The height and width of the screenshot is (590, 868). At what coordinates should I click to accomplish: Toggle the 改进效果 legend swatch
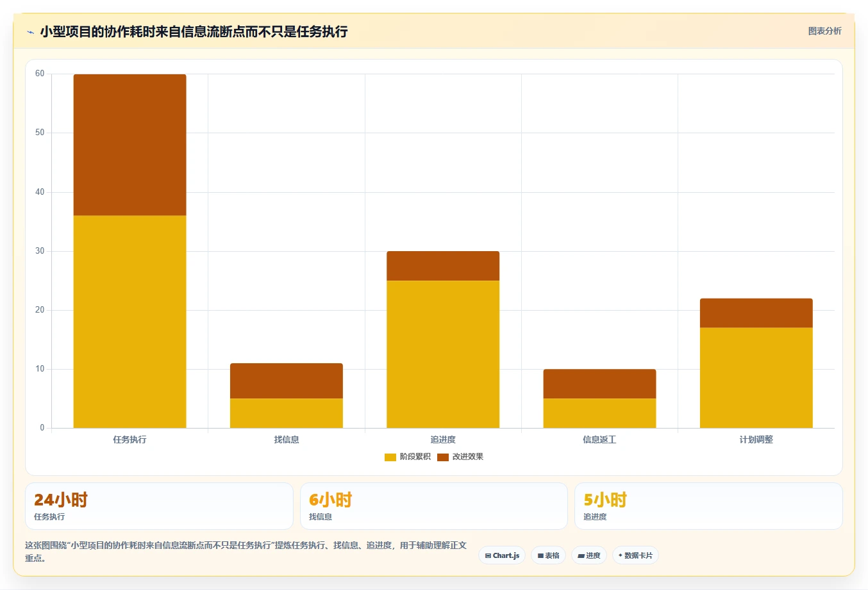pyautogui.click(x=442, y=457)
